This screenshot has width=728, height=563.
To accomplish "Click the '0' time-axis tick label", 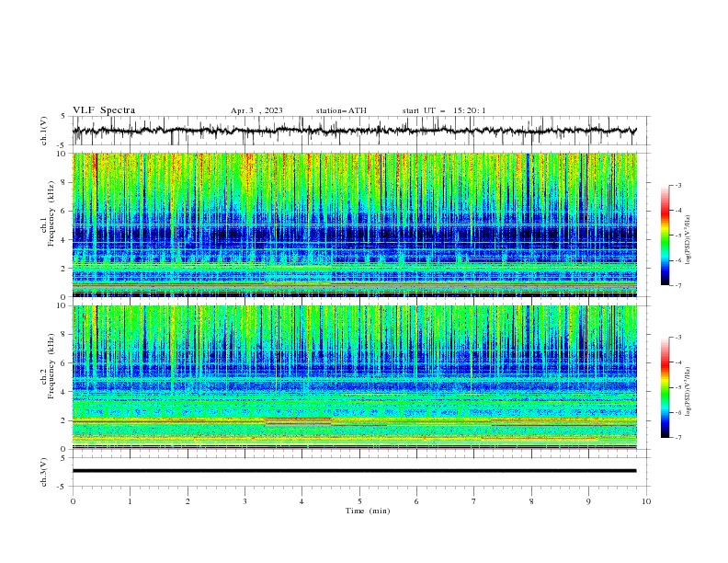I will click(73, 501).
